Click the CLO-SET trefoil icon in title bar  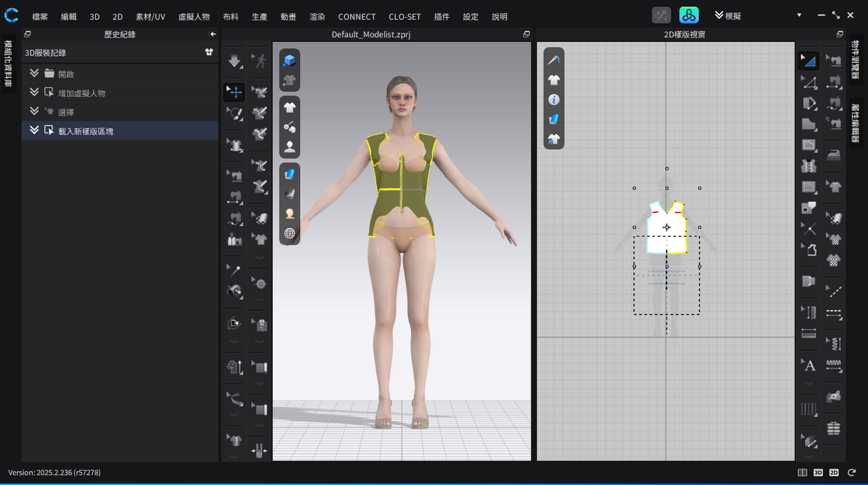689,15
